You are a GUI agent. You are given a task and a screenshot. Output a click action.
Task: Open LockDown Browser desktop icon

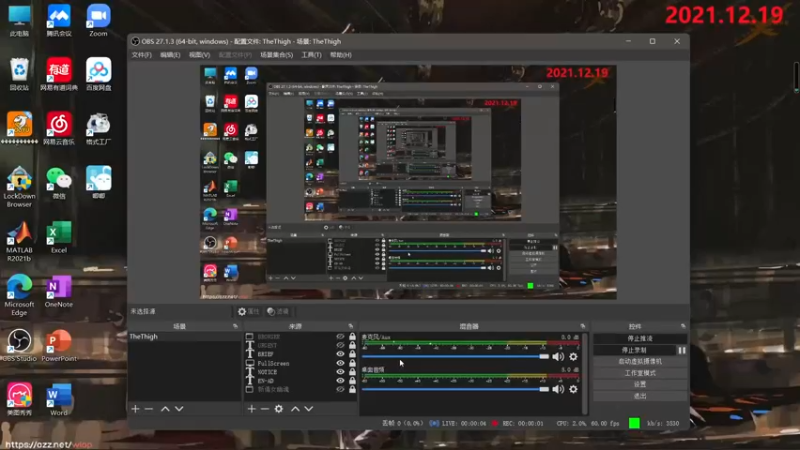19,187
